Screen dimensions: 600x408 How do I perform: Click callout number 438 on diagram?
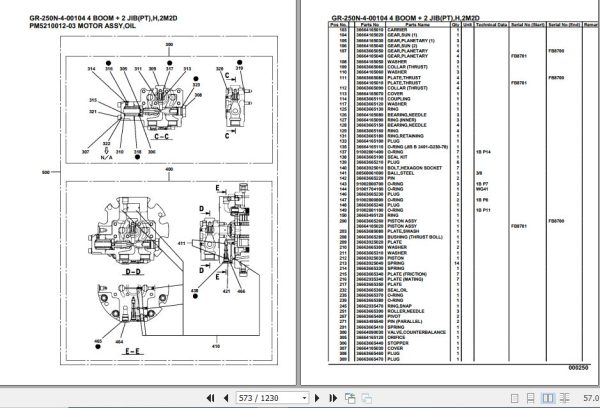pos(195,291)
